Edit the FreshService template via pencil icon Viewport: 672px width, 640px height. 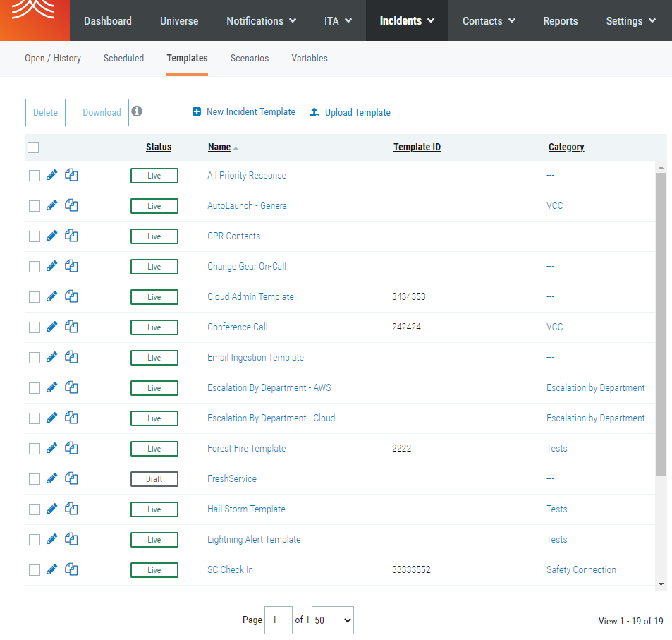click(x=51, y=478)
